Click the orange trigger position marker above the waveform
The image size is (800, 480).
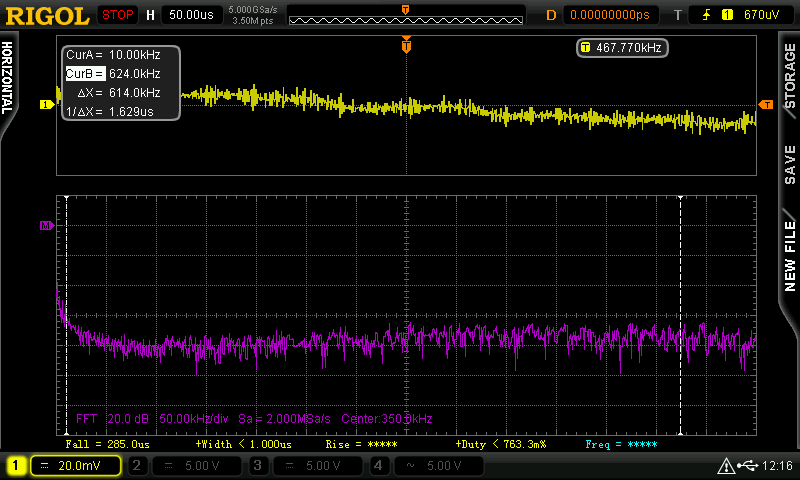406,45
